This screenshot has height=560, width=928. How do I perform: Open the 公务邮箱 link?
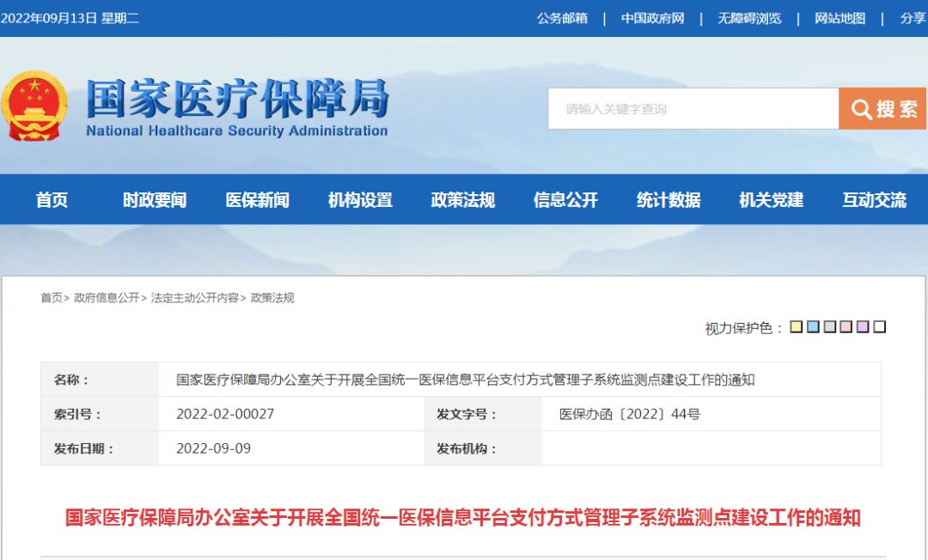click(562, 18)
